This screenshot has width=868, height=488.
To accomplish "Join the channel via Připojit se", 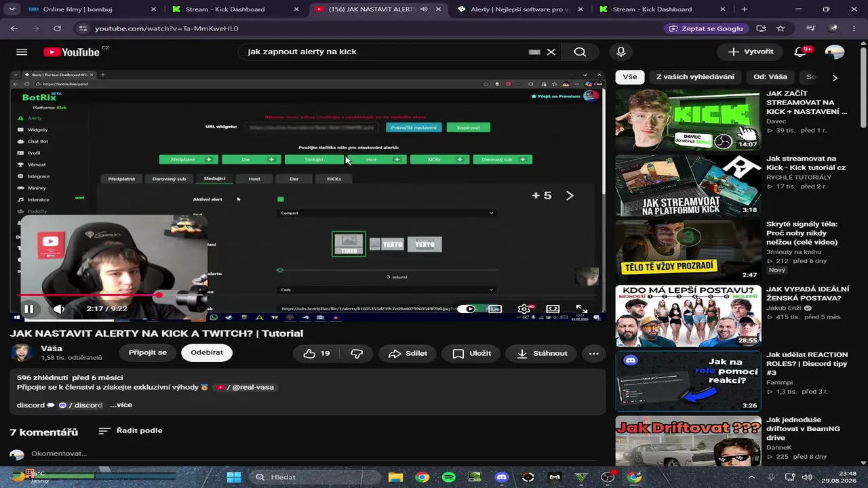I will (x=148, y=352).
